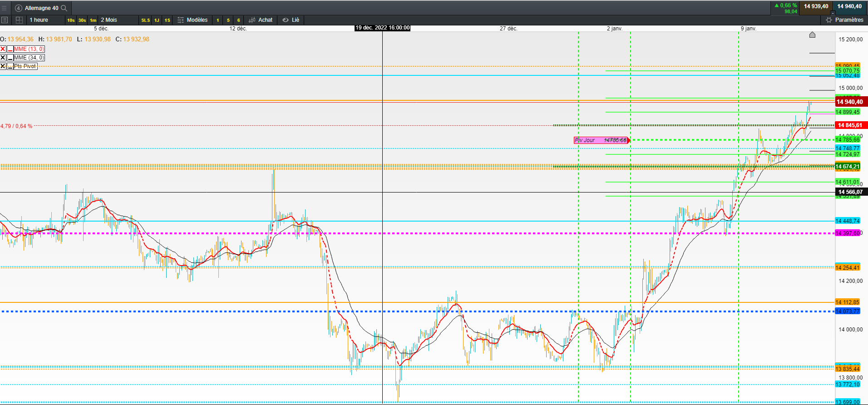Open the chart grid layout icon

pyautogui.click(x=19, y=20)
